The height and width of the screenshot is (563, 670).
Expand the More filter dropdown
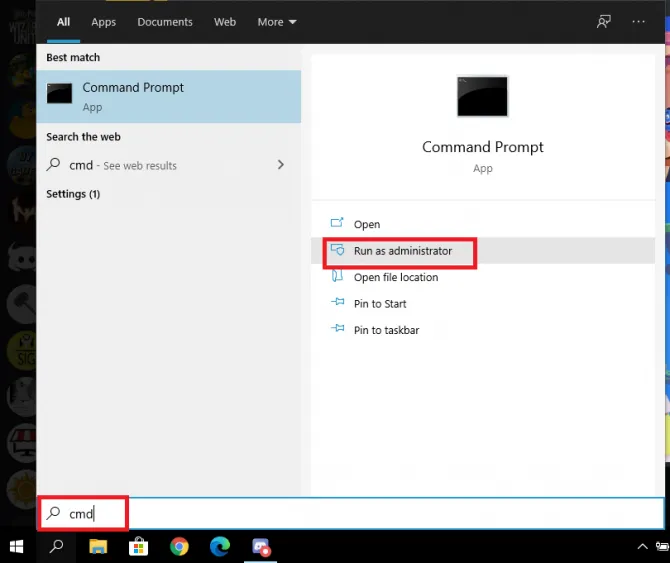(x=277, y=21)
